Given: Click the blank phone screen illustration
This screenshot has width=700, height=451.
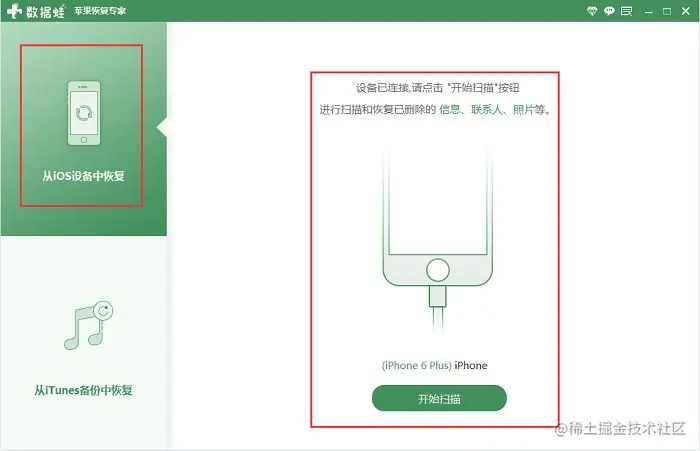Looking at the screenshot, I should click(438, 203).
